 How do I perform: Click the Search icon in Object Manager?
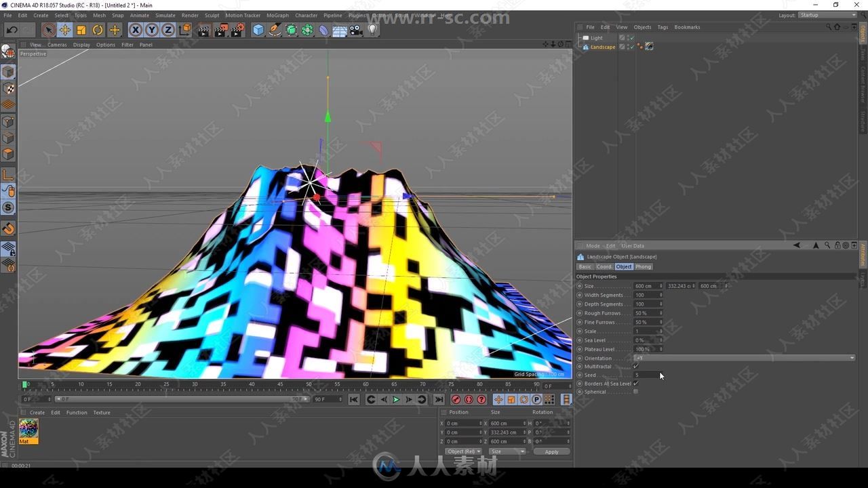(x=829, y=27)
